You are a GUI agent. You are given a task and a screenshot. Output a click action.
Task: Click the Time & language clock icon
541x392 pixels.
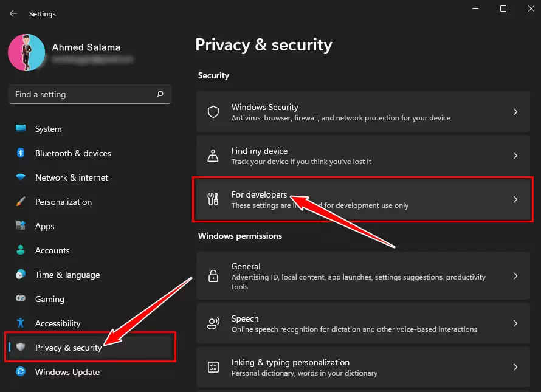[21, 274]
